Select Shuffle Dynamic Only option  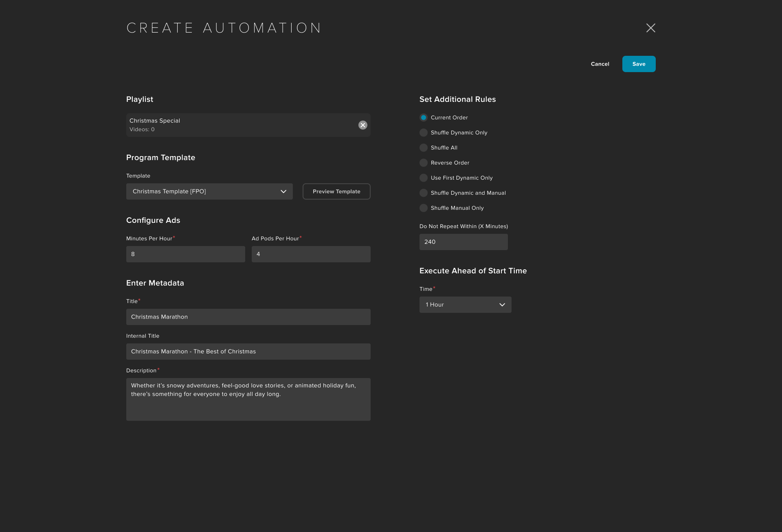pos(424,132)
